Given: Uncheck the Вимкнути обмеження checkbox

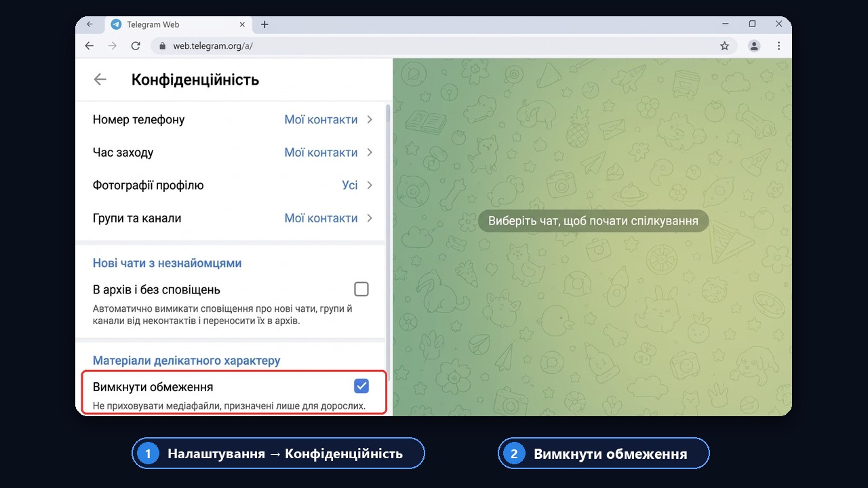Looking at the screenshot, I should 361,386.
